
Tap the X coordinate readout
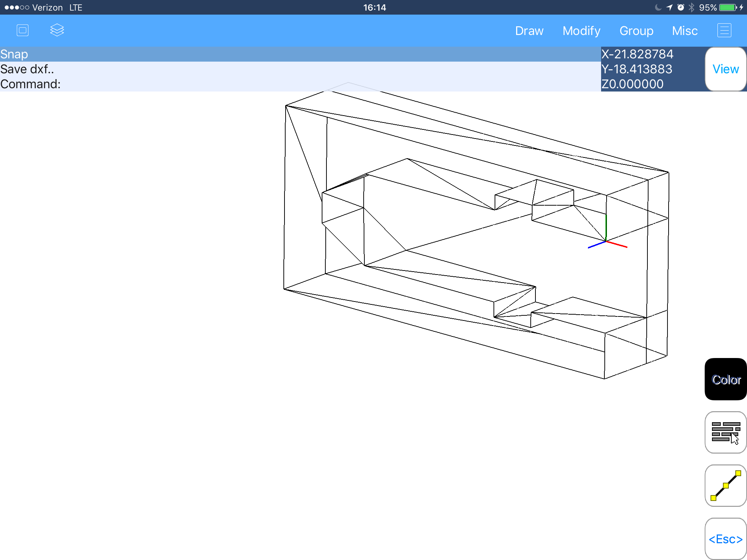637,54
